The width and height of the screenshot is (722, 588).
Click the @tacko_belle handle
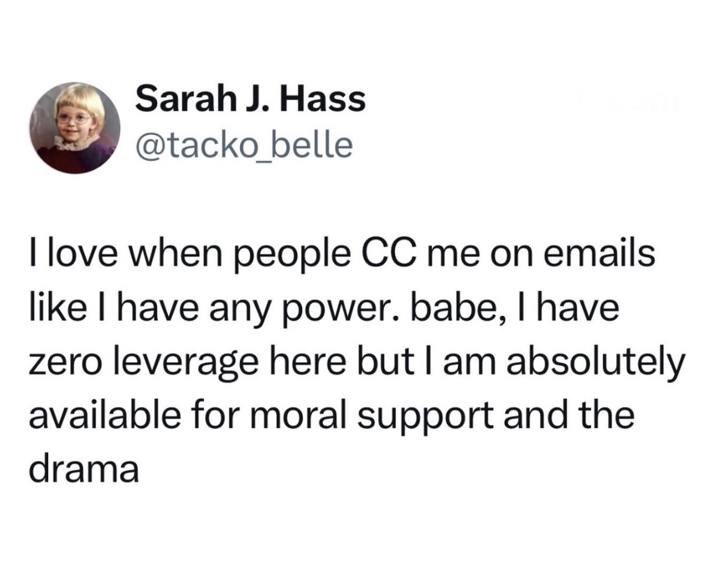pyautogui.click(x=244, y=144)
